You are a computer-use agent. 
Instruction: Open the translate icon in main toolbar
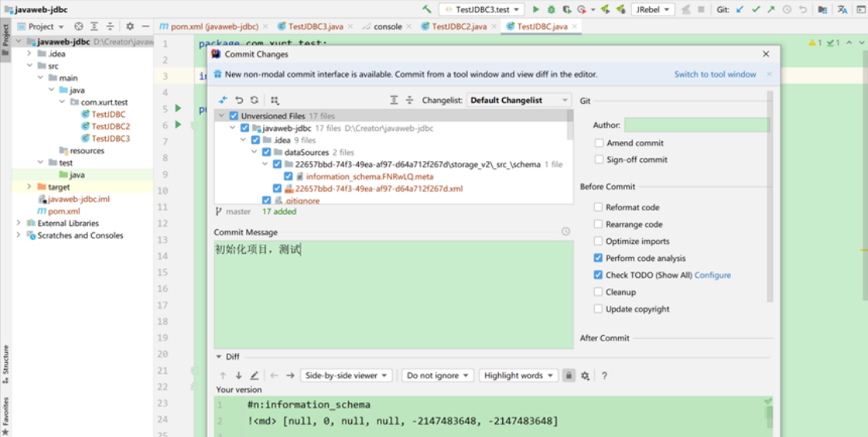click(842, 9)
